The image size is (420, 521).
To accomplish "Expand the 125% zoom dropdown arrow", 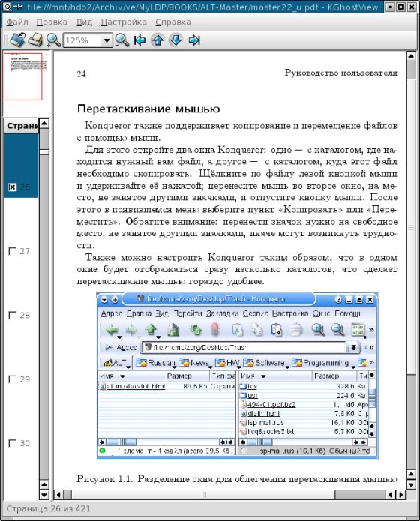I will click(x=106, y=40).
